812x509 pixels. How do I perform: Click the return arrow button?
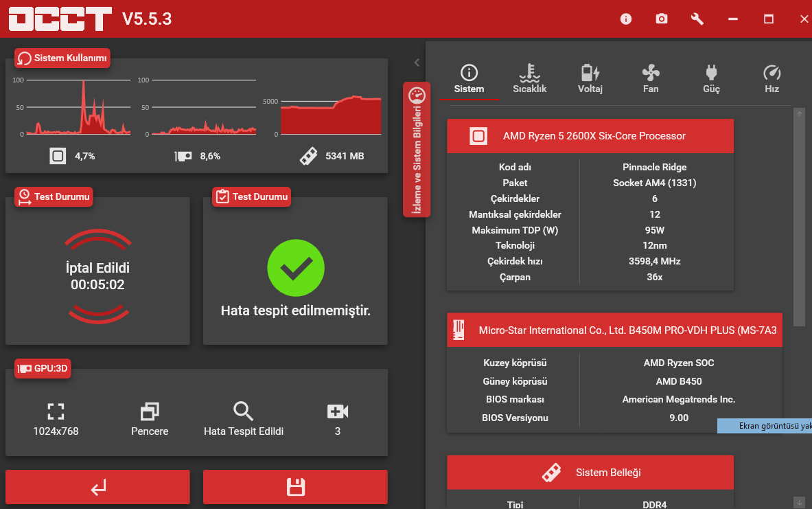coord(98,487)
